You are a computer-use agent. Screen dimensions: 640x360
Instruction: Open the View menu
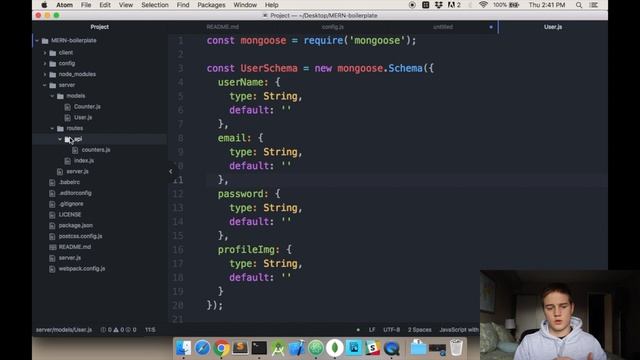126,5
